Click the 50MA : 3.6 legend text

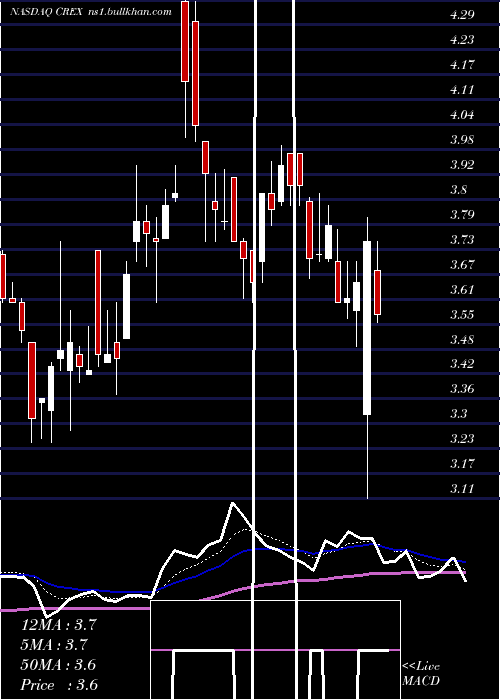(58, 665)
